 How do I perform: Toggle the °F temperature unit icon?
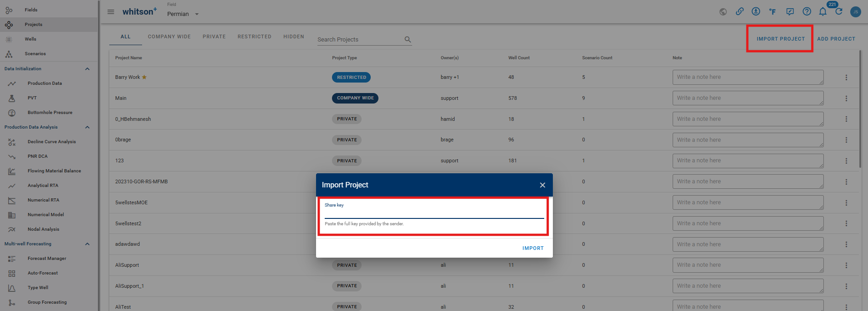772,12
